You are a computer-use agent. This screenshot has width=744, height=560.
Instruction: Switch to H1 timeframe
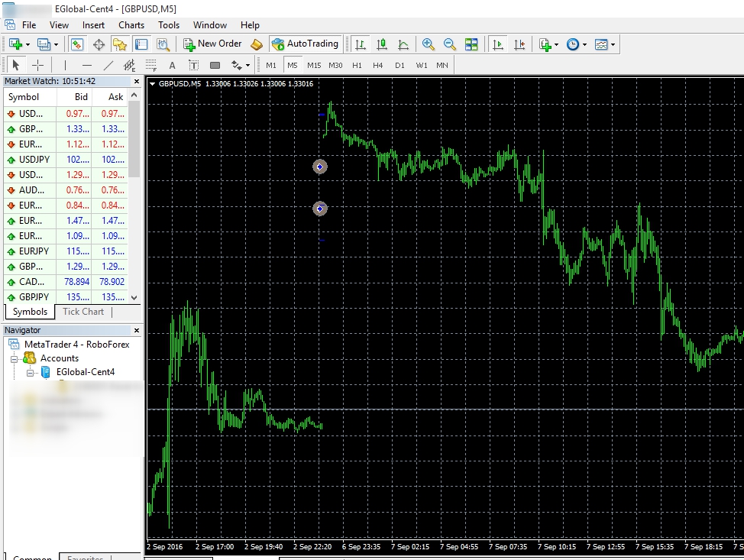pyautogui.click(x=357, y=65)
